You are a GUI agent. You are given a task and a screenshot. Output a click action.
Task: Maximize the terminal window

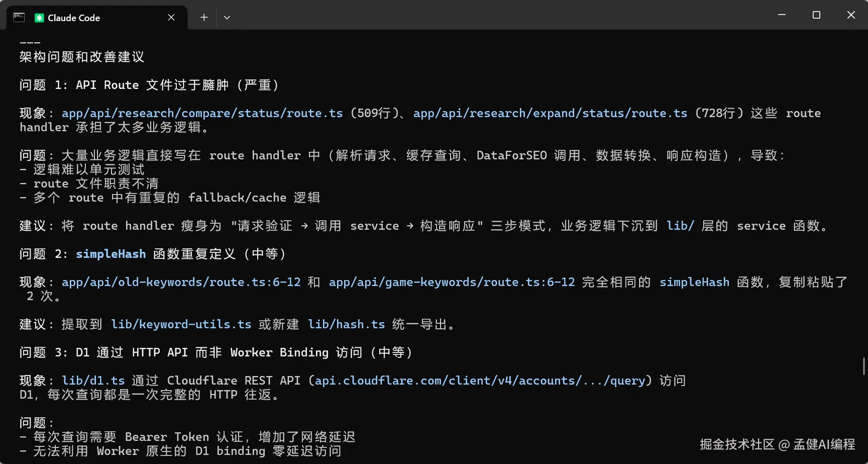816,15
